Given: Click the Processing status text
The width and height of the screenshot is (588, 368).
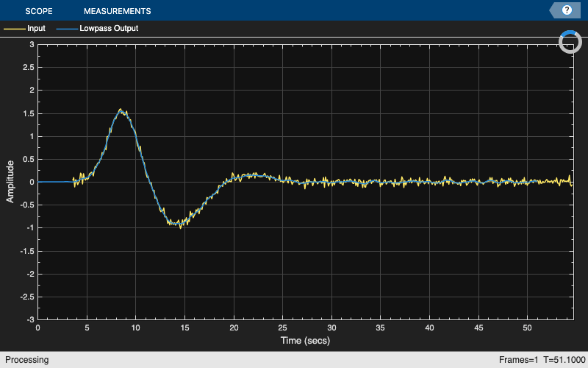Looking at the screenshot, I should (27, 360).
